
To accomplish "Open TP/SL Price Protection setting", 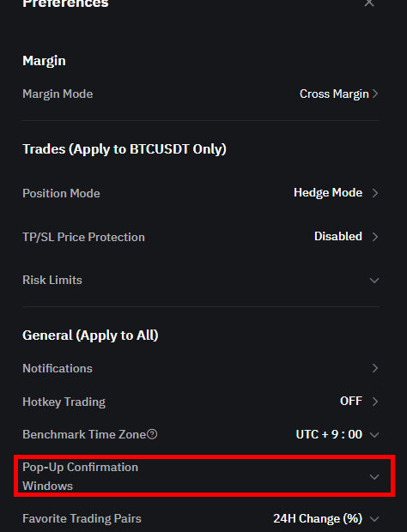I will tap(201, 237).
